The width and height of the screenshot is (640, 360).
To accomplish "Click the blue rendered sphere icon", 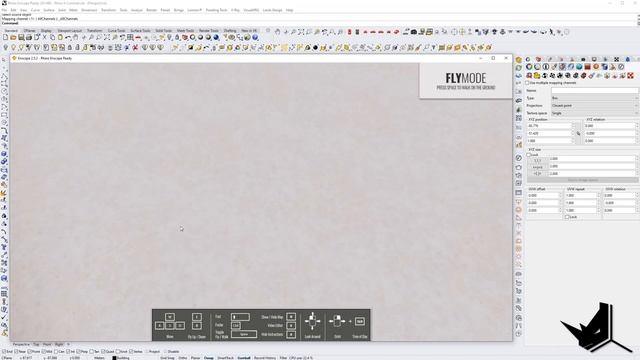I will pyautogui.click(x=216, y=38).
